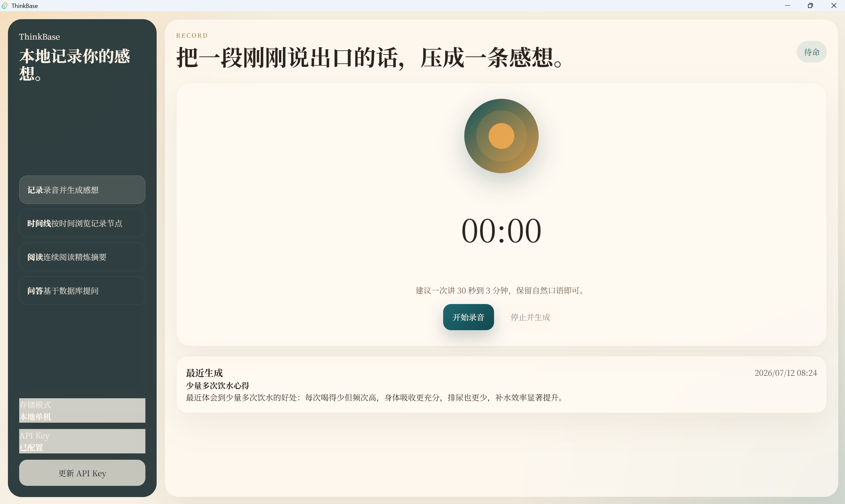Click the RECORD section label
Image resolution: width=845 pixels, height=504 pixels.
[x=192, y=35]
